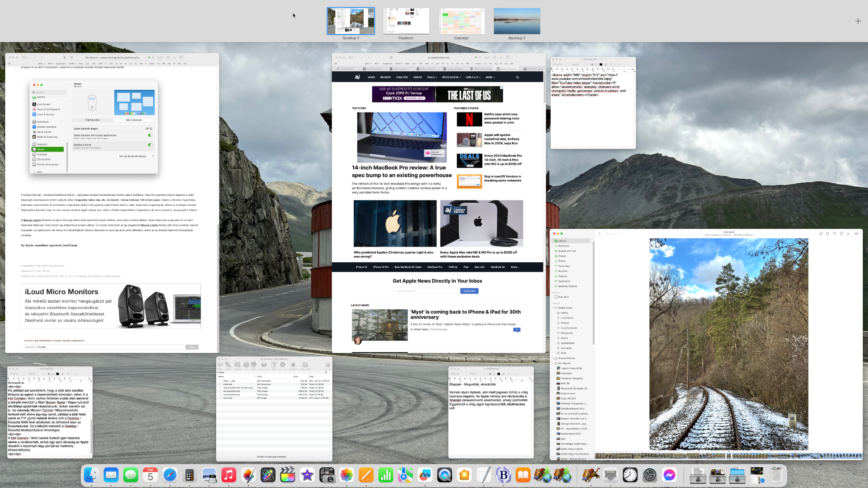
Task: Click Get Info icon in Fetch toolbar
Action: pyautogui.click(x=283, y=365)
